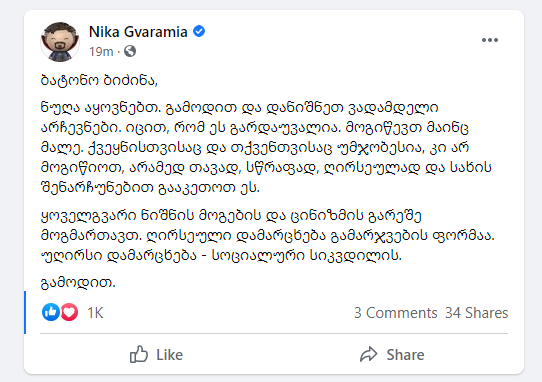Click the blue verified badge icon
This screenshot has height=382, width=542.
[x=199, y=31]
